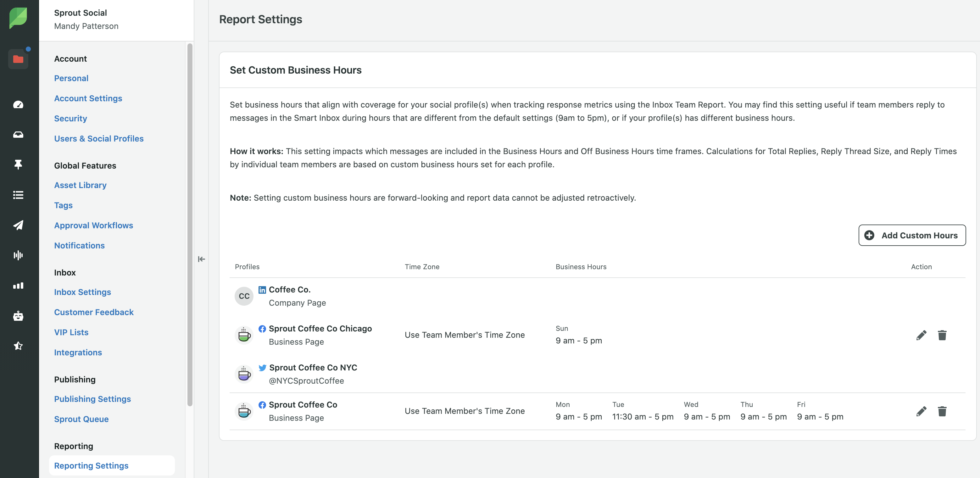The image size is (980, 478).
Task: Click the Coffee Co. profile name
Action: 290,290
